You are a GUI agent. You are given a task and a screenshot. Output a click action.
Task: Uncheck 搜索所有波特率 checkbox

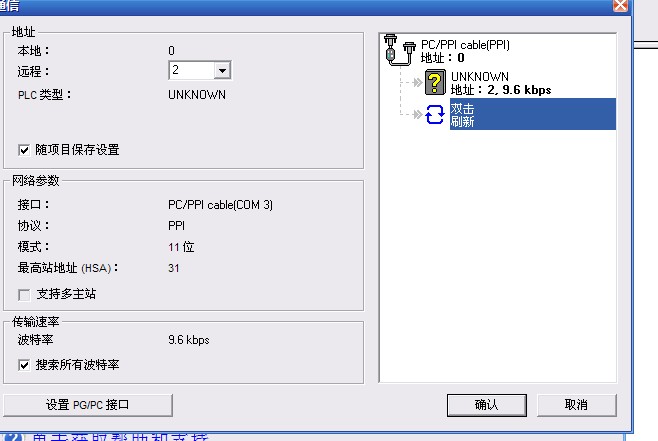(x=24, y=365)
